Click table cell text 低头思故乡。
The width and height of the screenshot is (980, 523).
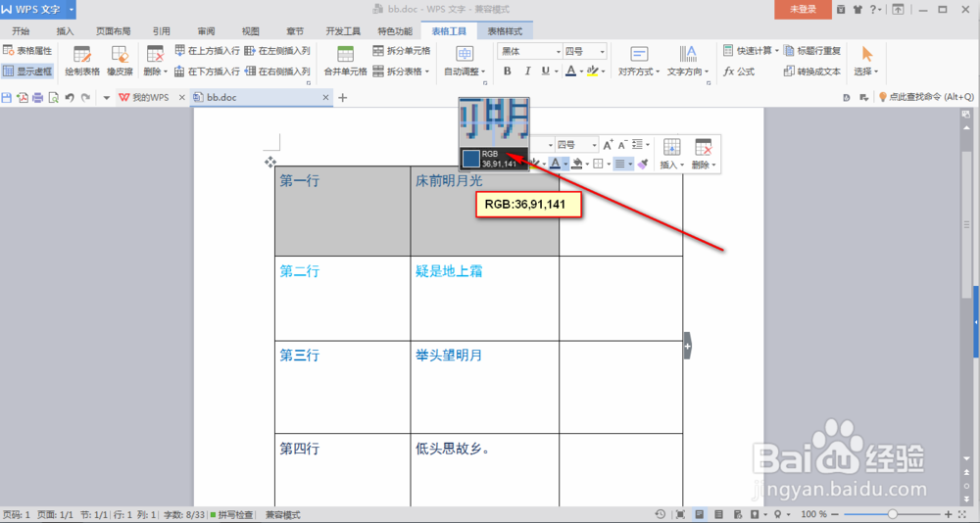[x=453, y=448]
